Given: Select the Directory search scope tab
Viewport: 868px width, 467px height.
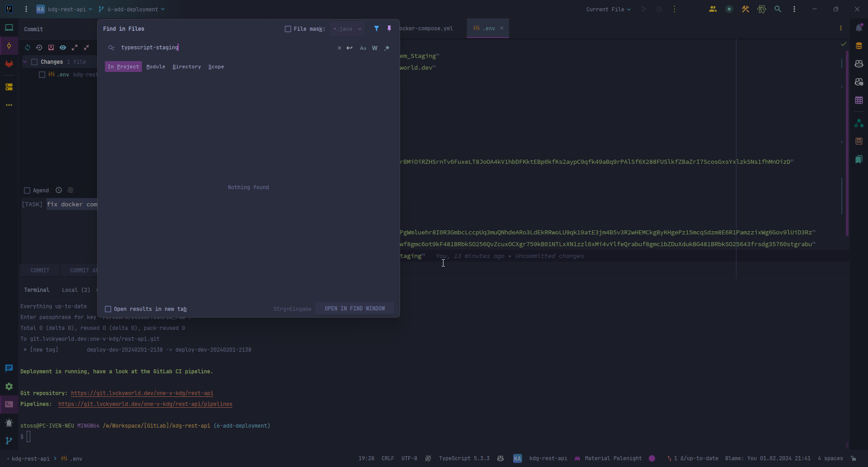Looking at the screenshot, I should point(186,67).
